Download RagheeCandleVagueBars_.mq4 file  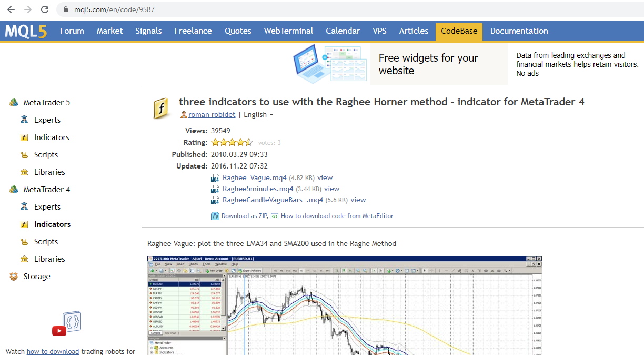[273, 200]
